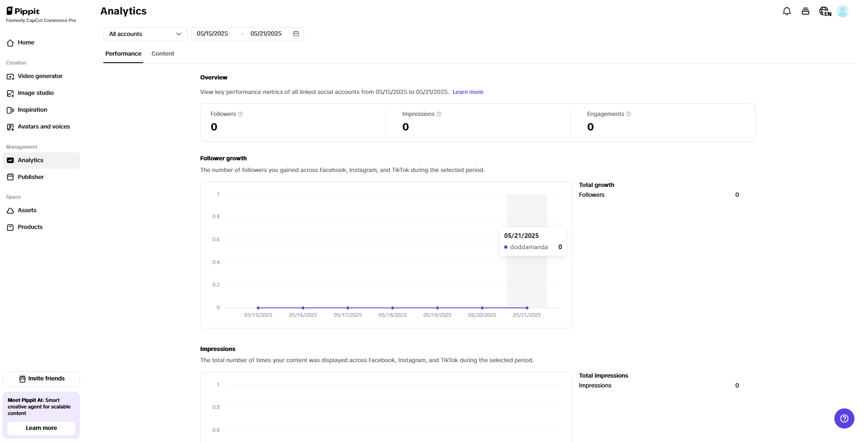Select Image studio in the sidebar
Image resolution: width=868 pixels, height=443 pixels.
point(35,93)
